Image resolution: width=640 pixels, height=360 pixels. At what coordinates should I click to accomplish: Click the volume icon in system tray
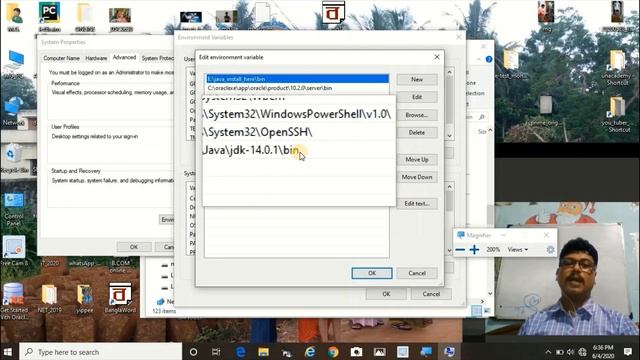coord(571,352)
